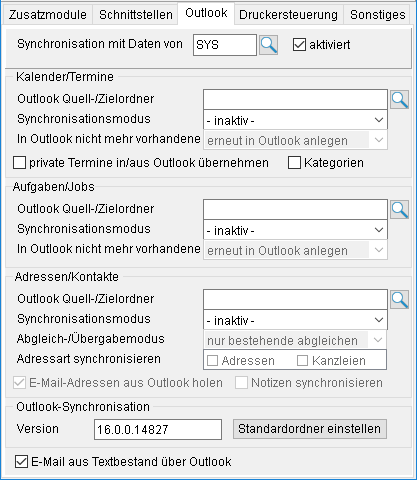The height and width of the screenshot is (480, 419).
Task: Switch to the Schnittstellen tab
Action: (x=136, y=15)
